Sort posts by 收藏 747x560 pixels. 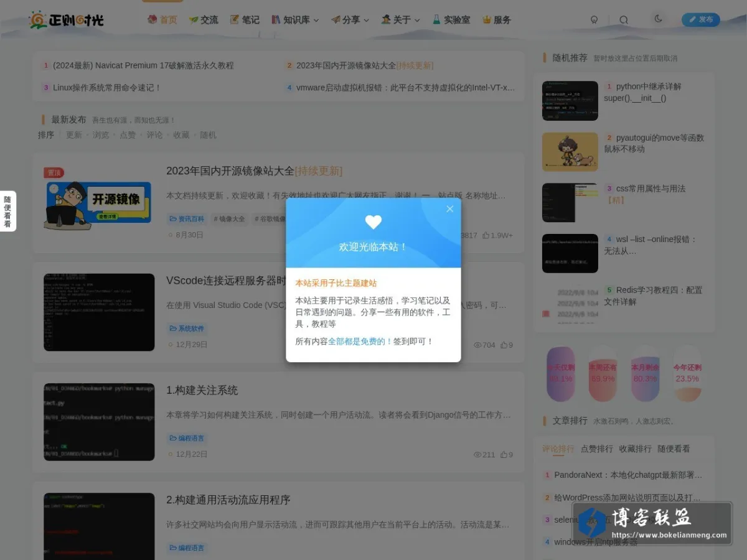point(181,135)
